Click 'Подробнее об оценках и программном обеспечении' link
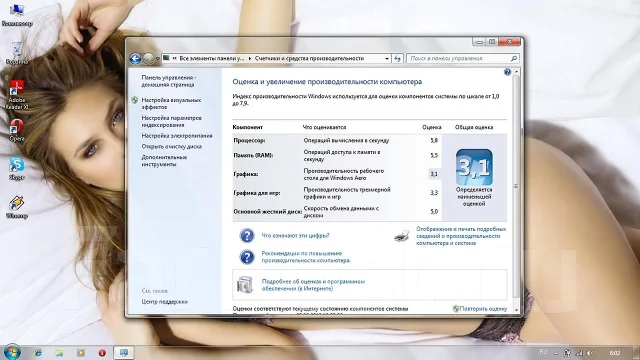This screenshot has height=360, width=640. coord(313,285)
